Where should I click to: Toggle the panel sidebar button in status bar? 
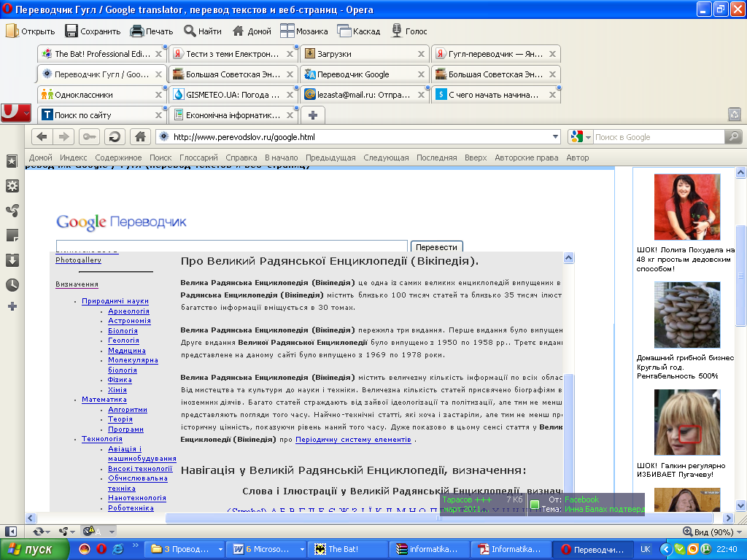pos(10,532)
